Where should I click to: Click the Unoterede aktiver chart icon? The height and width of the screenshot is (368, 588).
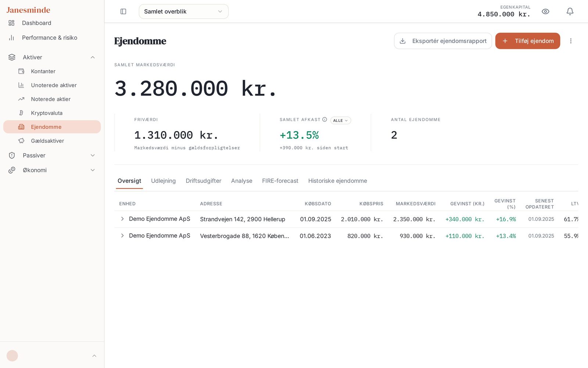tap(21, 85)
